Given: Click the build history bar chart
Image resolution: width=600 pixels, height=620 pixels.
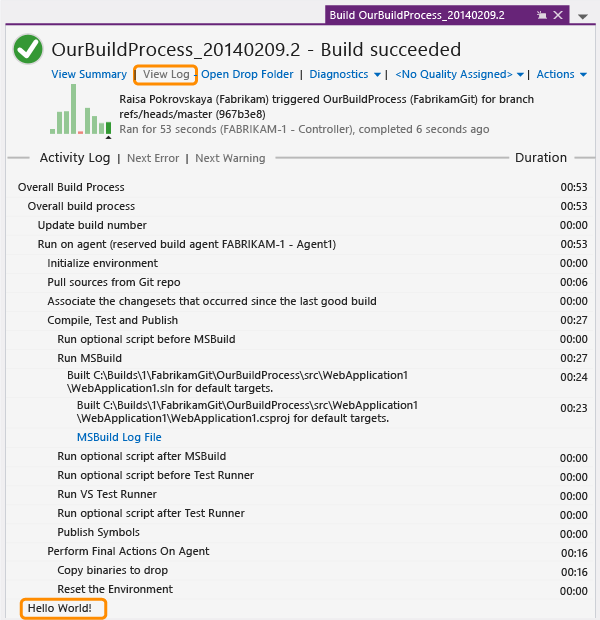Looking at the screenshot, I should (81, 110).
